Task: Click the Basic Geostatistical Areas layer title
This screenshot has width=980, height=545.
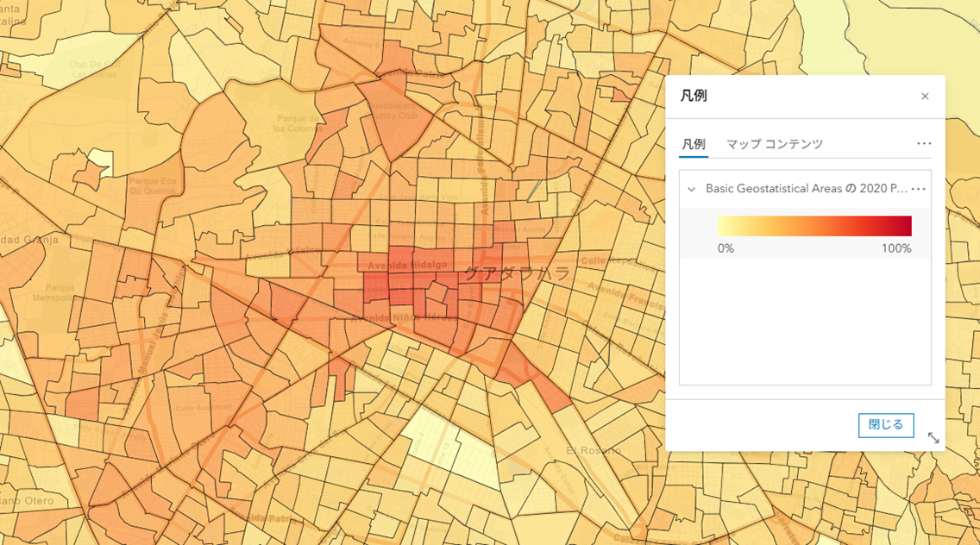Action: coord(807,189)
